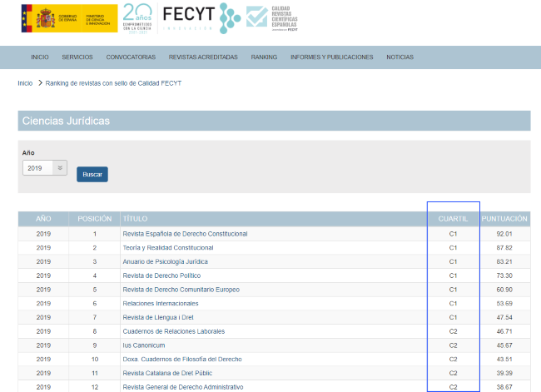
Task: Click the CUARTIL column header
Action: 453,219
